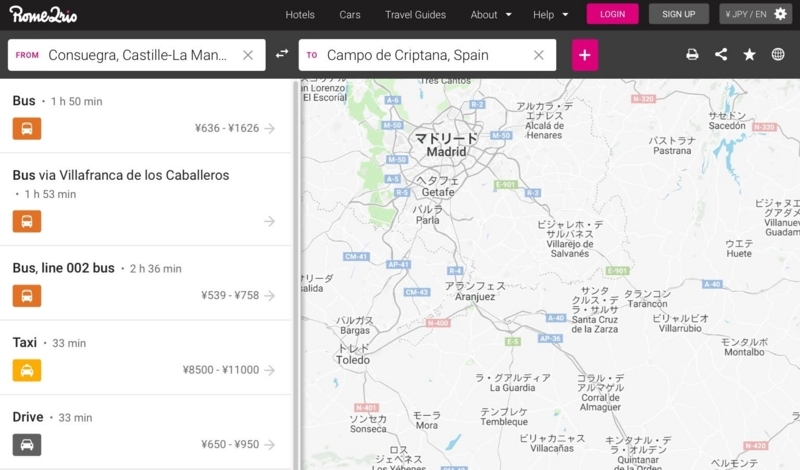Select the ¥636 - ¥1626 price
The height and width of the screenshot is (470, 800).
pos(227,128)
